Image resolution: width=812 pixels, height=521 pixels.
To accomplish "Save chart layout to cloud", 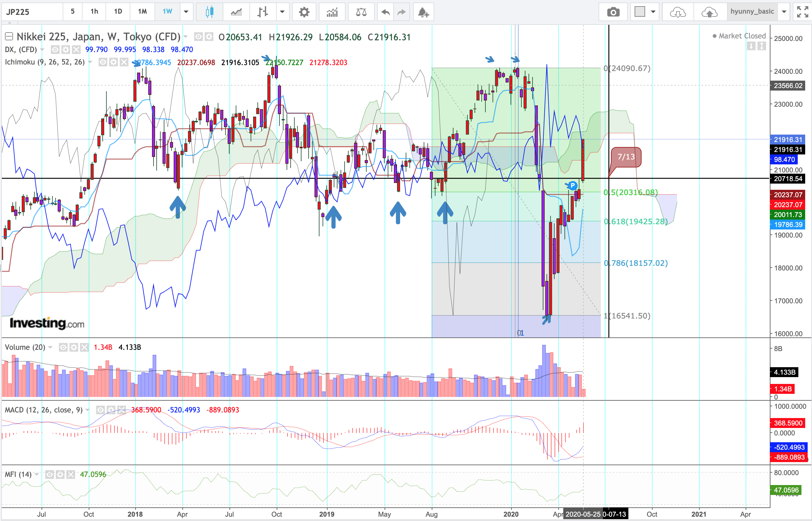I will pyautogui.click(x=709, y=12).
